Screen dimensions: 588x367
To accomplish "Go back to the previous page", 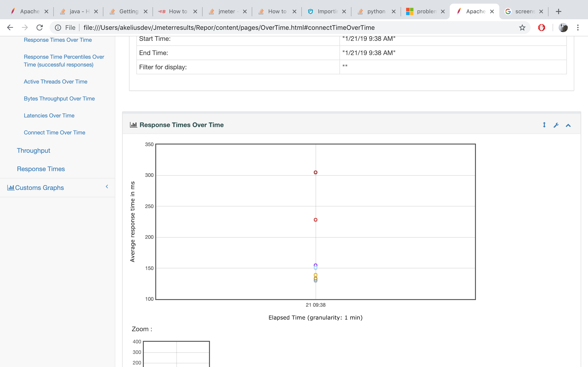I will tap(10, 28).
